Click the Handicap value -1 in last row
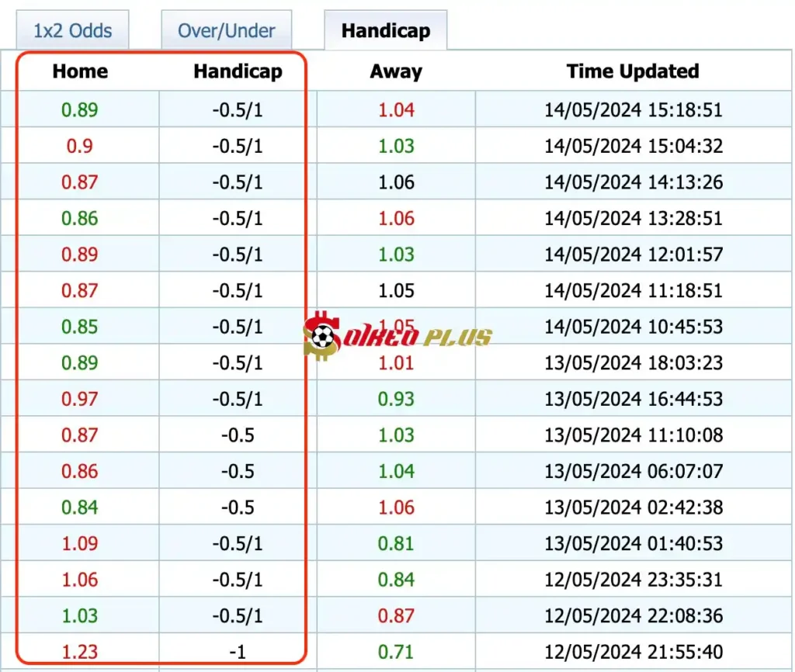Image resolution: width=795 pixels, height=672 pixels. (238, 652)
